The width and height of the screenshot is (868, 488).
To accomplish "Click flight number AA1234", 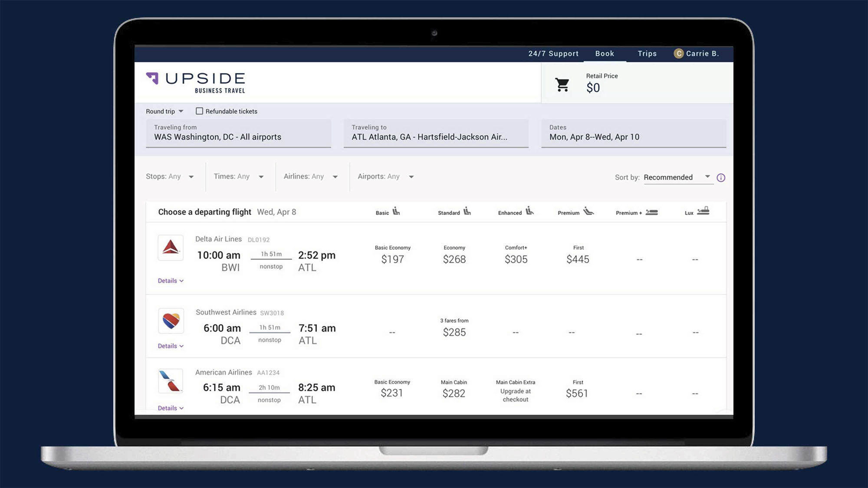I will click(268, 373).
